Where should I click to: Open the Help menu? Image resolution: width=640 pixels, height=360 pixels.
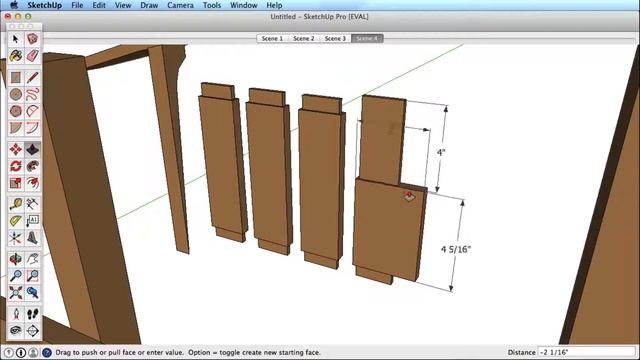274,5
